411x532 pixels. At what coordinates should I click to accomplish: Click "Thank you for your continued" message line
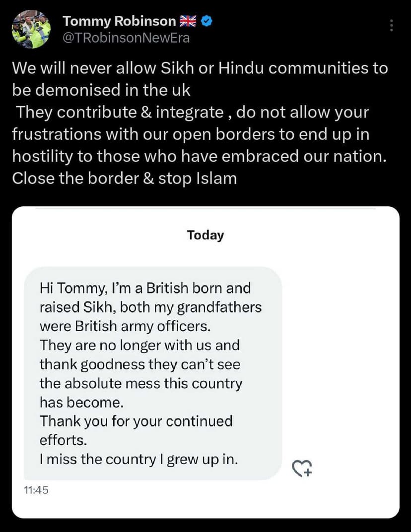136,421
